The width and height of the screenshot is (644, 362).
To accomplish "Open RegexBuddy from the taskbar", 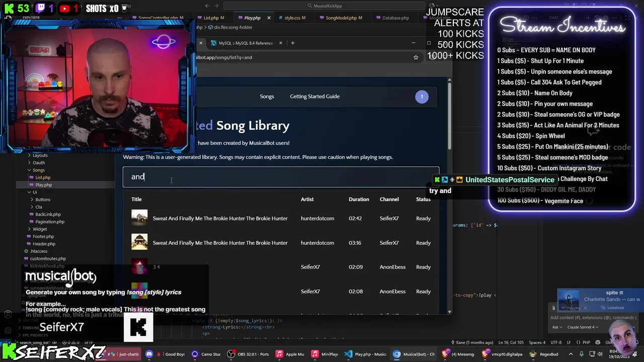I will coord(544,354).
